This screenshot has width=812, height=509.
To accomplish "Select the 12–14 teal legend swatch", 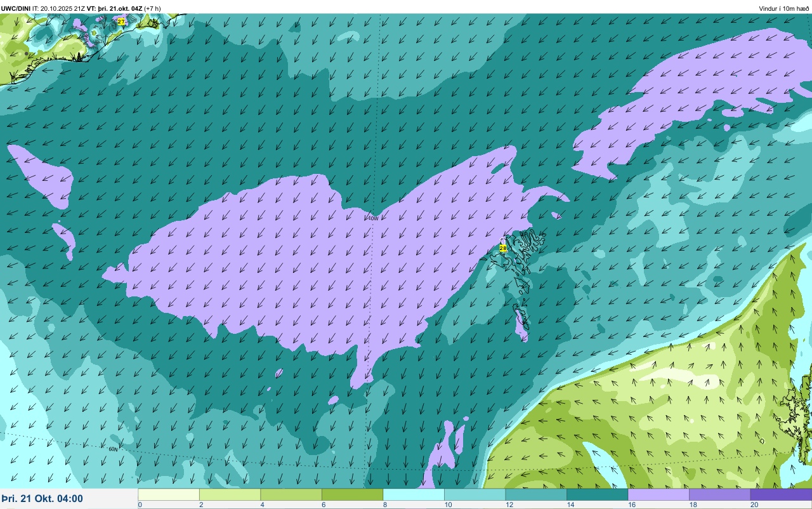I will point(536,494).
